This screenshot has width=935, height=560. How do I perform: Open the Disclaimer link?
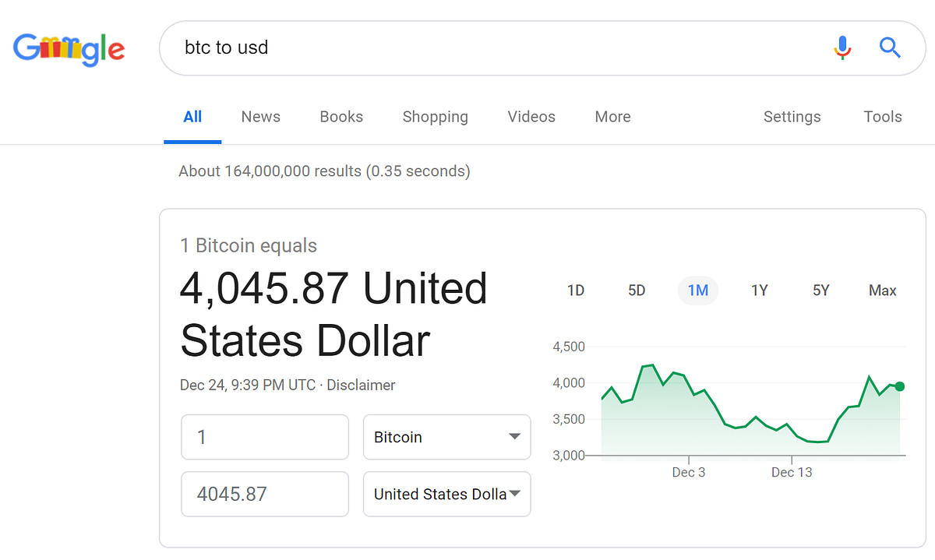(361, 386)
